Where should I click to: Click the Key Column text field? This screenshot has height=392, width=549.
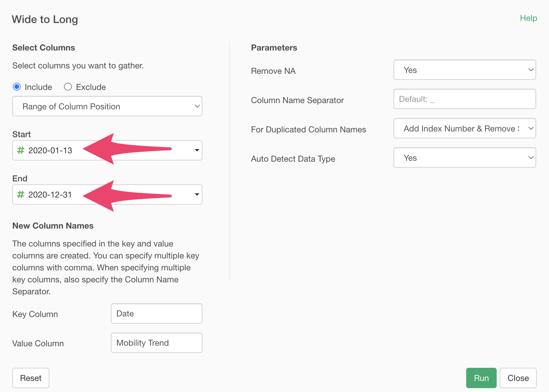pos(156,314)
